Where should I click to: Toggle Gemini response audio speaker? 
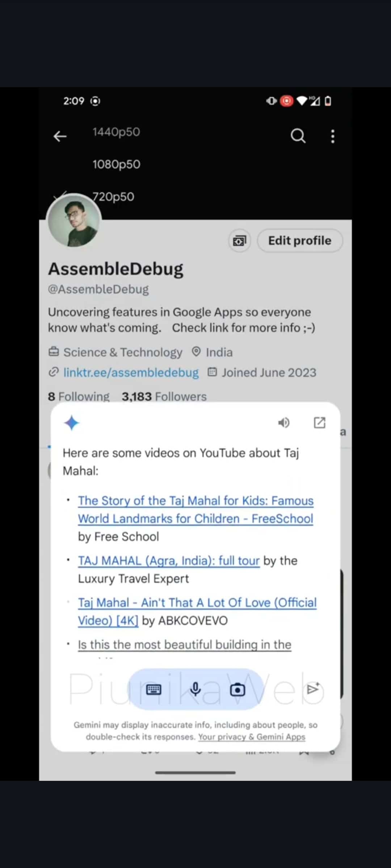click(283, 422)
